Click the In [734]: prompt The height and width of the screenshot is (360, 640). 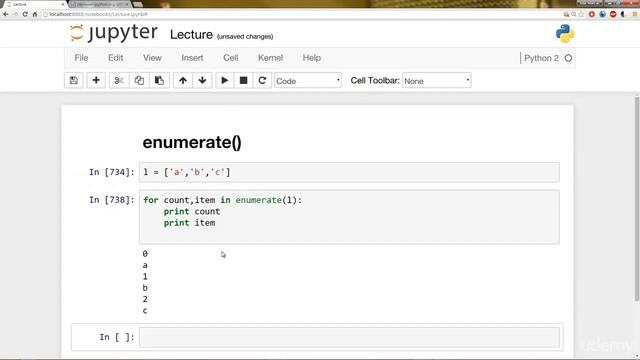(x=111, y=172)
